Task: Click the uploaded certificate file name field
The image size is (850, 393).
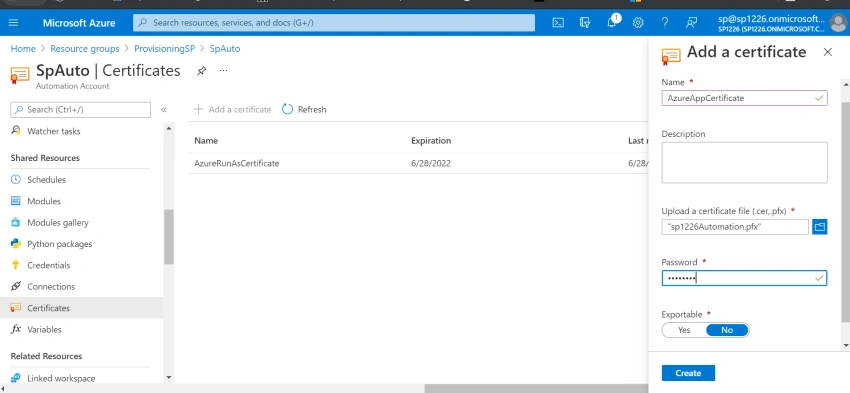Action: [x=735, y=227]
